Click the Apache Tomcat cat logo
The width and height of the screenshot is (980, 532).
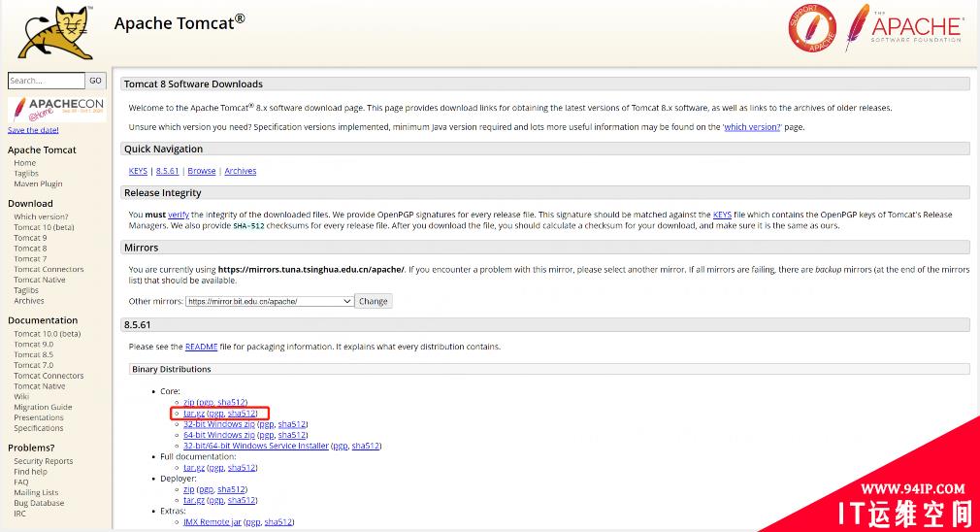pos(55,32)
